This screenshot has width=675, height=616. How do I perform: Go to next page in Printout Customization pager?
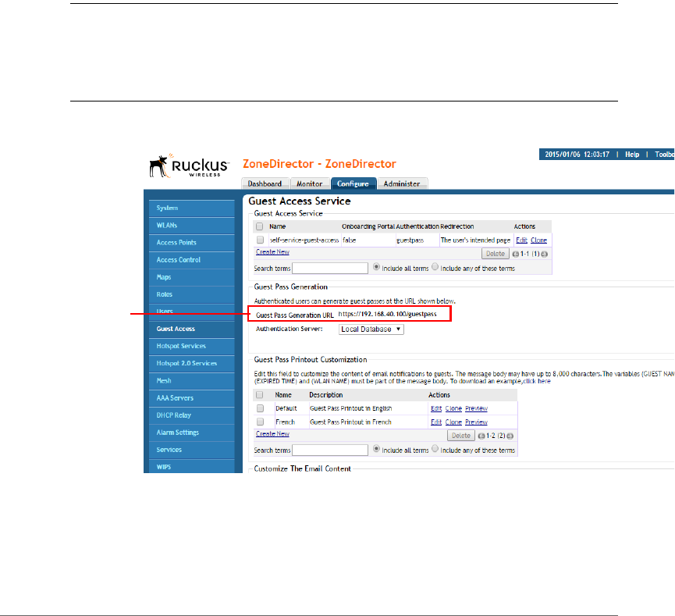pyautogui.click(x=510, y=436)
